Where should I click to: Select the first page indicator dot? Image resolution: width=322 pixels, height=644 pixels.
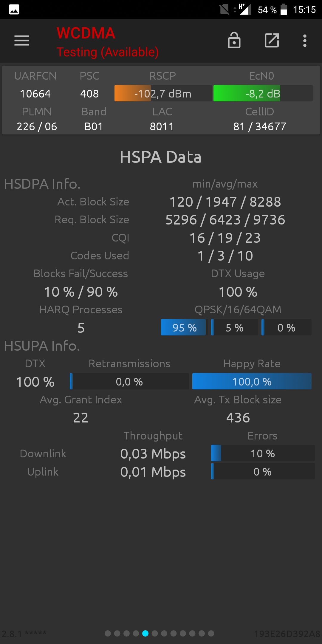pos(108,633)
